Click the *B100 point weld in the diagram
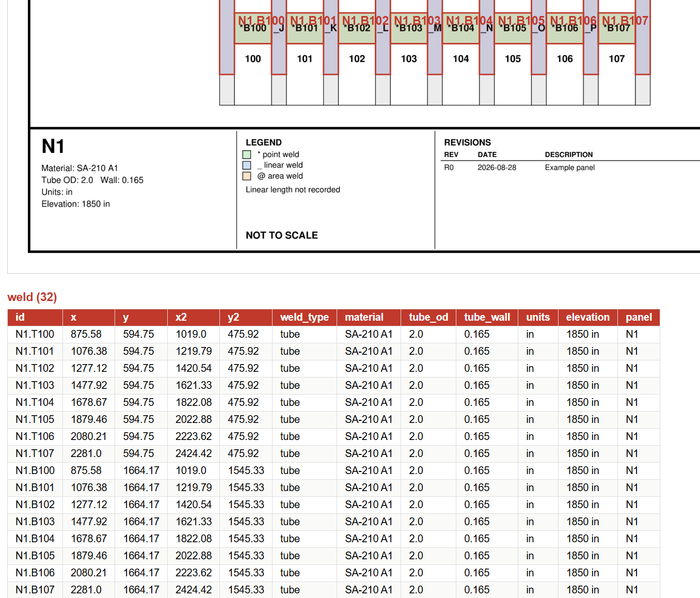This screenshot has width=700, height=598. click(253, 28)
